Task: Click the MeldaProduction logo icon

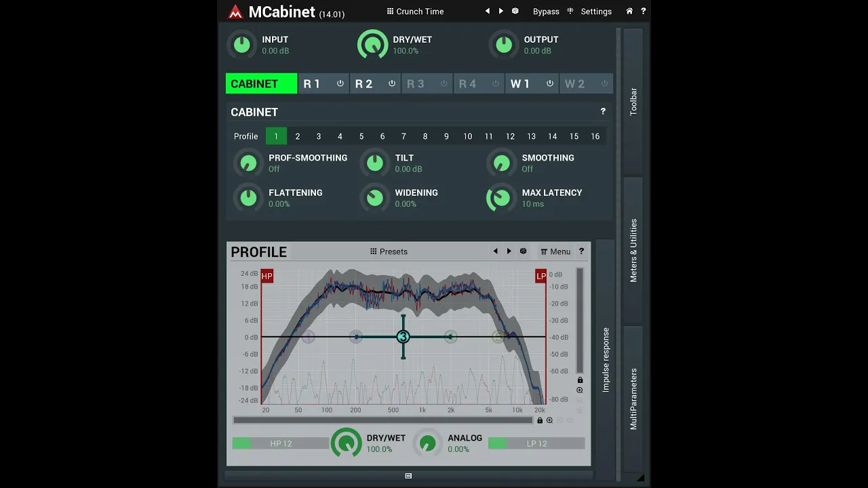Action: [235, 12]
